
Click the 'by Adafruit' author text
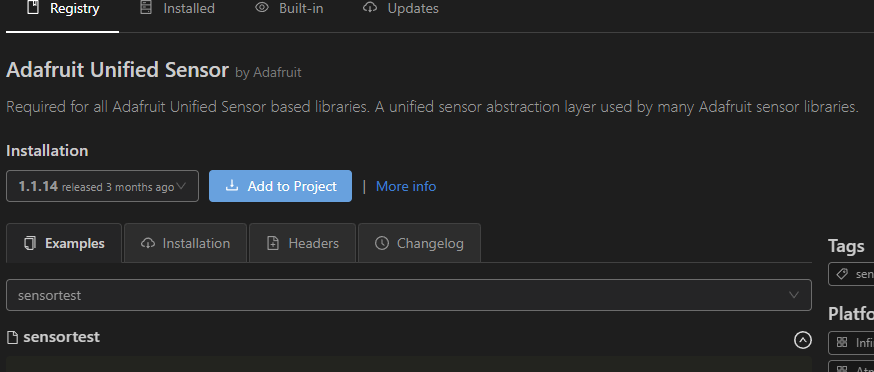(268, 73)
